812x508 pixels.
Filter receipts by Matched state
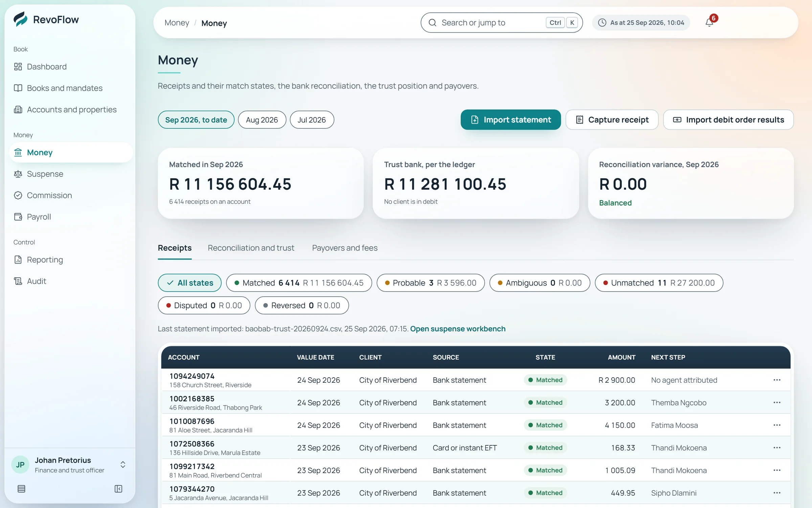[299, 283]
